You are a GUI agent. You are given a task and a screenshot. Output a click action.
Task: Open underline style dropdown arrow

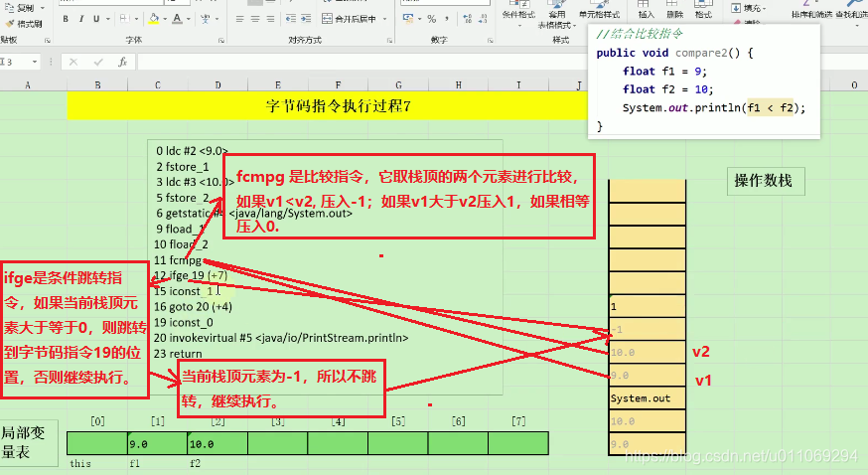(x=108, y=19)
